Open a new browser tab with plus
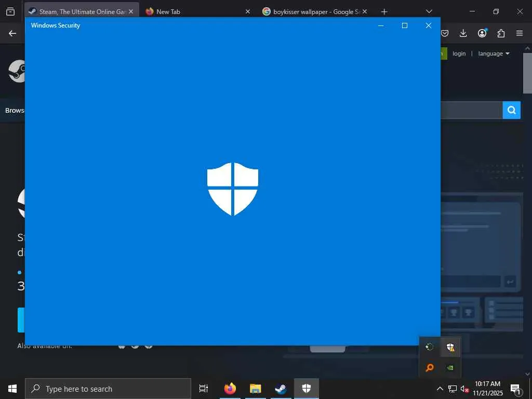Viewport: 532px width, 399px height. [x=384, y=12]
